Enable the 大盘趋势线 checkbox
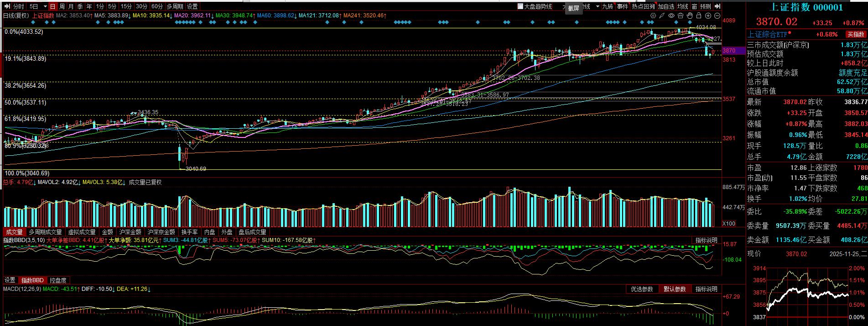The image size is (868, 326). pos(520,6)
